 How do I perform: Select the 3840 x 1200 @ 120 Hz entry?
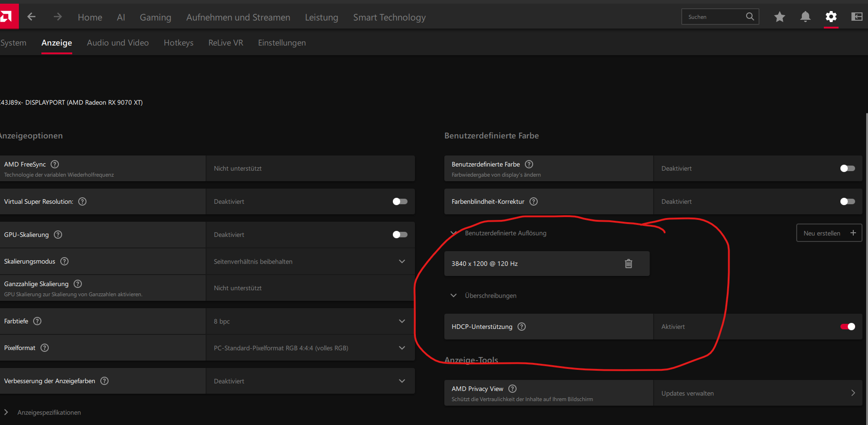(547, 264)
